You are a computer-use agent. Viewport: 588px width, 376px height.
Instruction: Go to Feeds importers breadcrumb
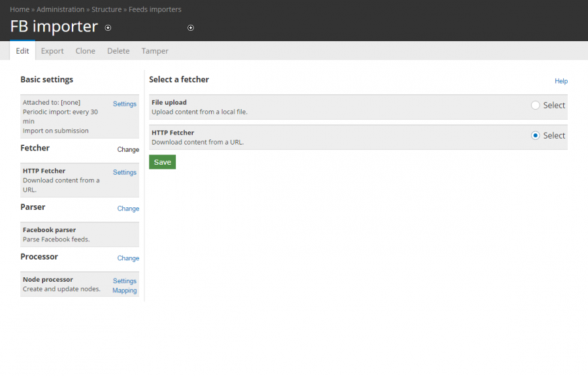tap(155, 9)
